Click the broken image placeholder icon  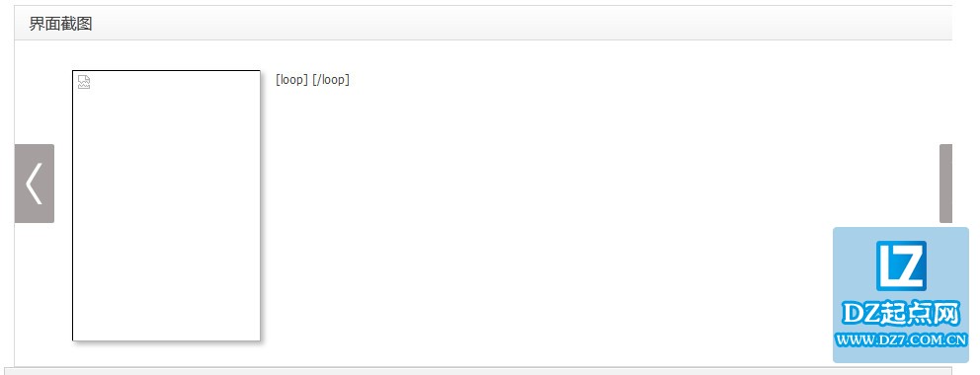coord(84,82)
